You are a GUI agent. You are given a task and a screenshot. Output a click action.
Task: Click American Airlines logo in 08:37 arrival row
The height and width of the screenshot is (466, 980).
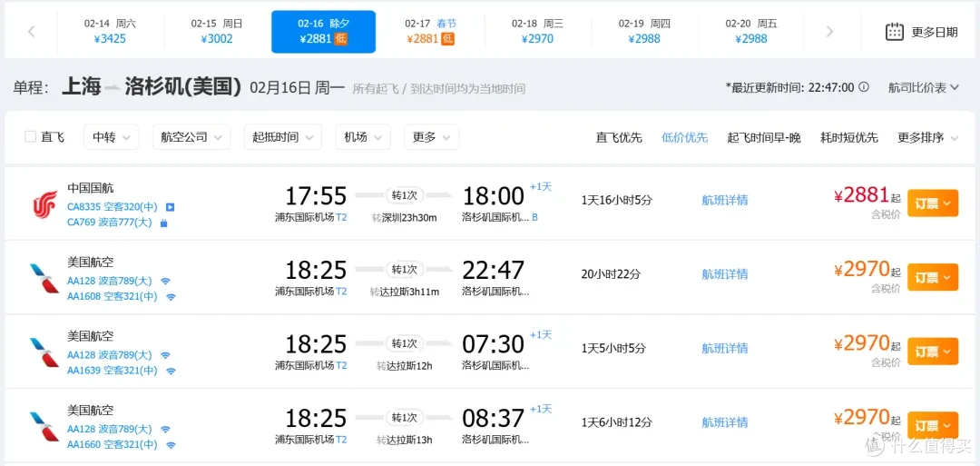pyautogui.click(x=44, y=426)
